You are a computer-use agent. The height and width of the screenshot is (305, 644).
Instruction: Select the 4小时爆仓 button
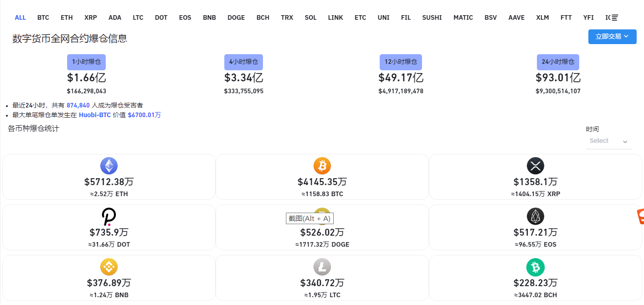click(x=244, y=62)
